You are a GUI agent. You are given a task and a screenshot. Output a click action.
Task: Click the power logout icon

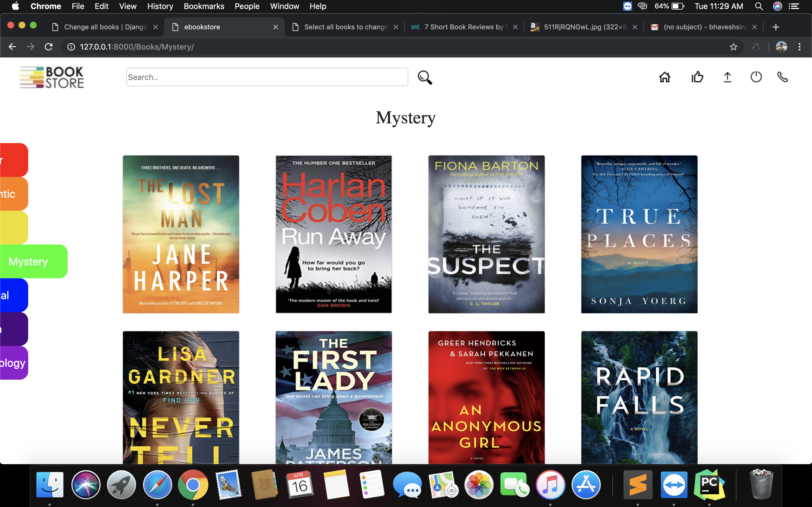click(x=756, y=77)
